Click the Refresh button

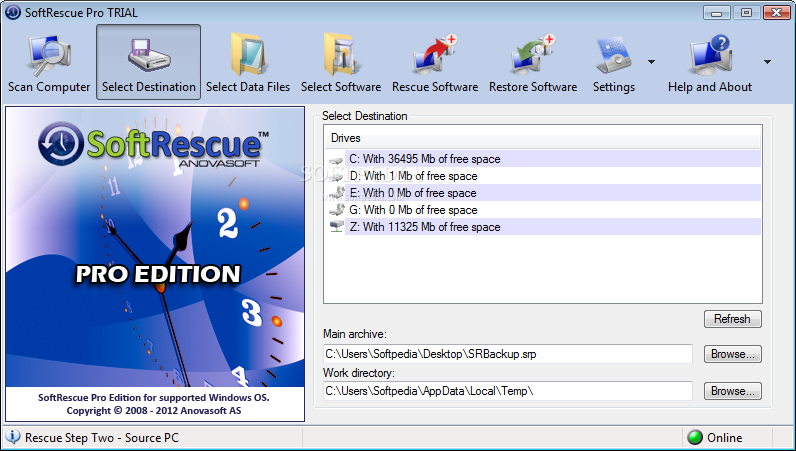[x=733, y=319]
